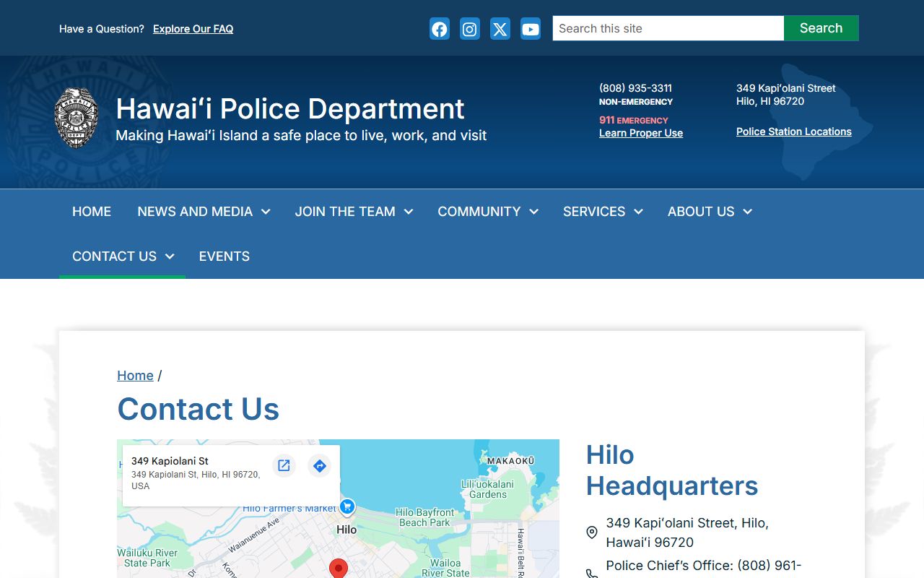This screenshot has width=924, height=578.
Task: Open the Facebook social icon
Action: (440, 29)
